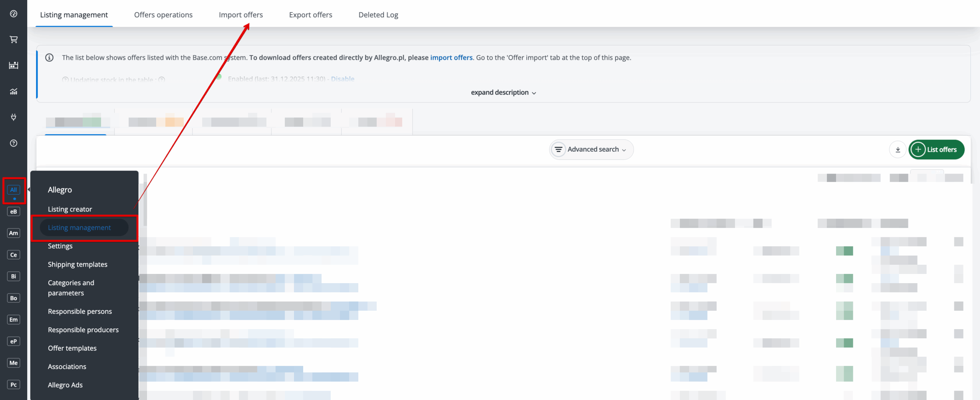Expand description in the info banner
Screen dimensions: 980x400
coord(503,93)
